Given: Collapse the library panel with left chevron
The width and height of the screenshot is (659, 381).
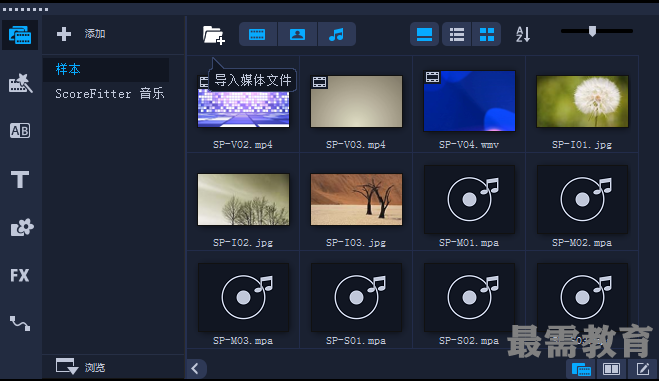Looking at the screenshot, I should click(195, 369).
